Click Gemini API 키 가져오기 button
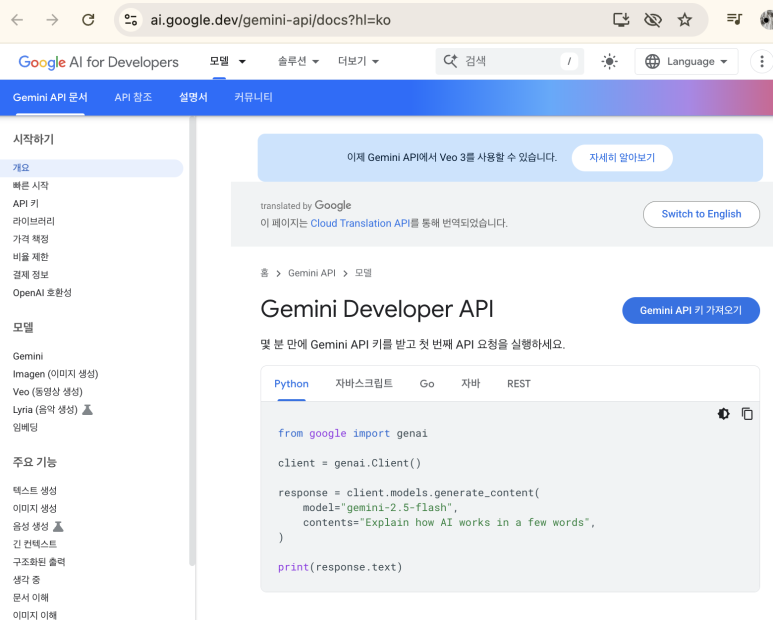This screenshot has width=773, height=620. tap(691, 310)
